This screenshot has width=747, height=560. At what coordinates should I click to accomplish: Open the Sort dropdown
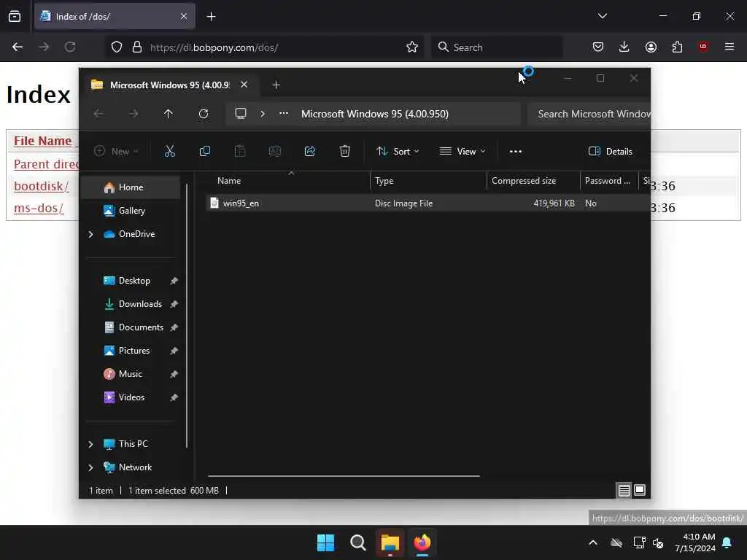click(398, 152)
